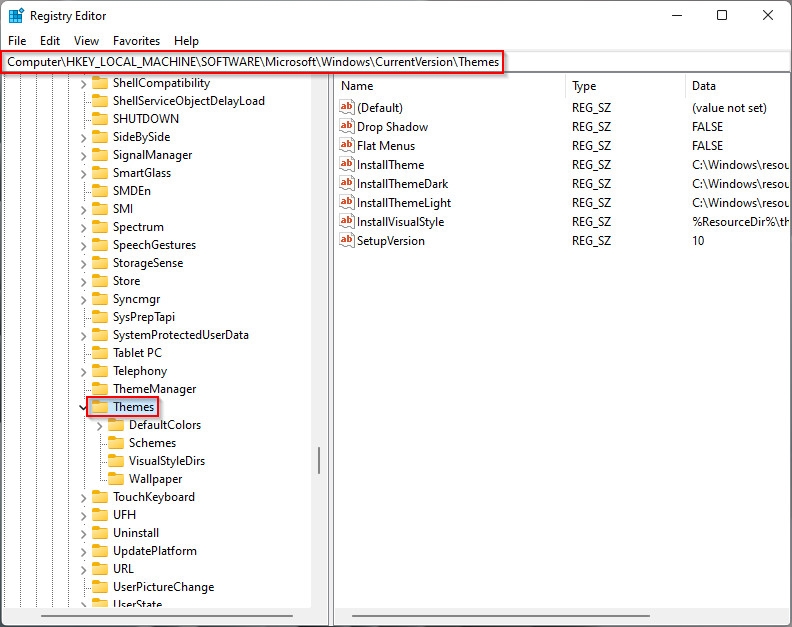Open the File menu
The height and width of the screenshot is (627, 792).
[17, 40]
